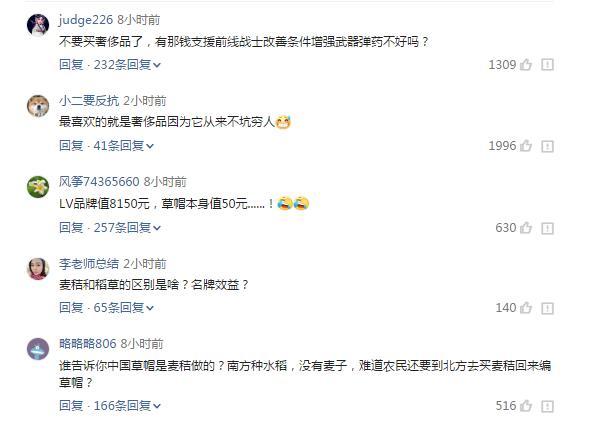
Task: Expand the 65条回复 replies
Action: 124,308
